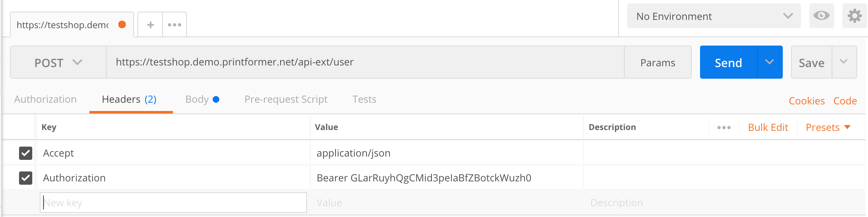This screenshot has width=868, height=217.
Task: Open the Send button dropdown arrow
Action: pos(770,62)
